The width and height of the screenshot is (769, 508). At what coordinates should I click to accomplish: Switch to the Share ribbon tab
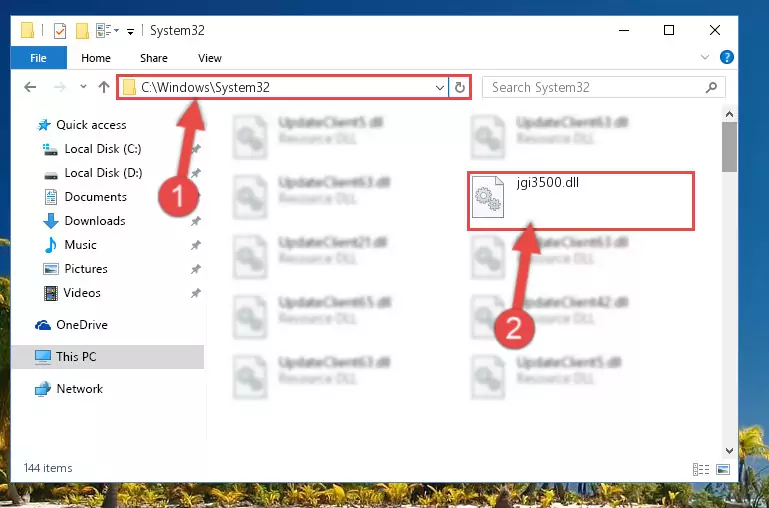(154, 58)
